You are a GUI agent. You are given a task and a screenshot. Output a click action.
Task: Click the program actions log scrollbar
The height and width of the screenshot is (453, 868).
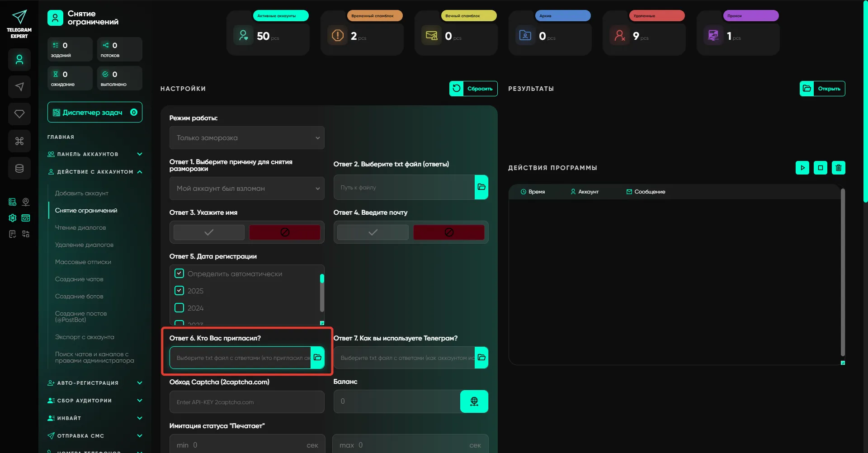[x=843, y=273]
